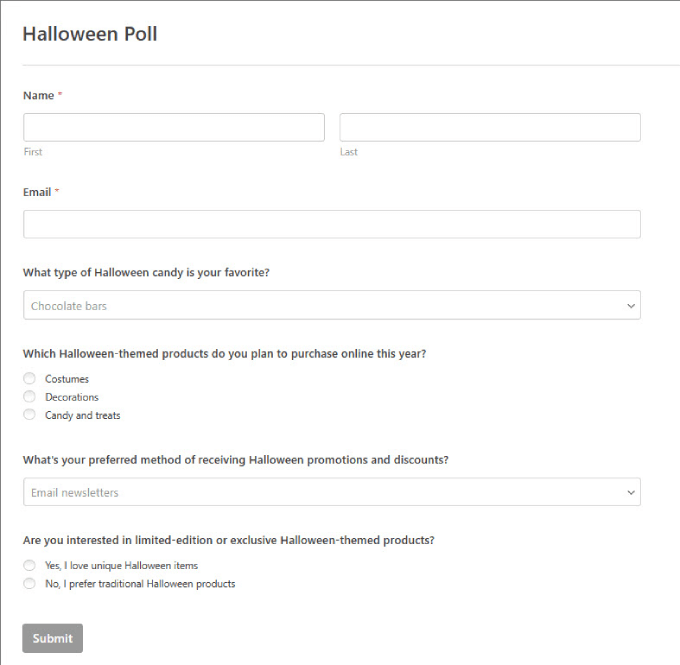This screenshot has height=665, width=680.
Task: Click the Name field label
Action: pos(38,95)
